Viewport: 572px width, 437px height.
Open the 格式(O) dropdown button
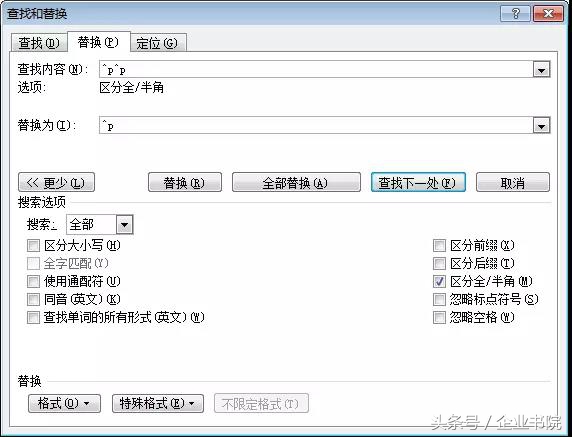point(64,403)
